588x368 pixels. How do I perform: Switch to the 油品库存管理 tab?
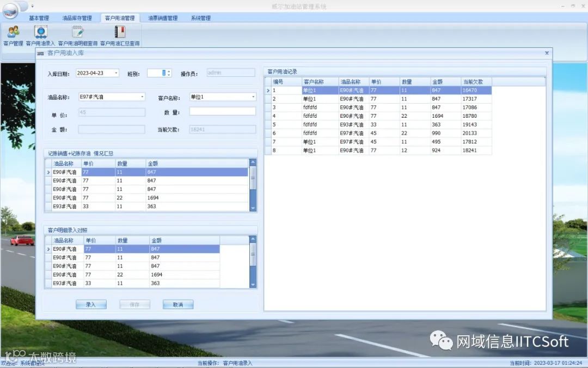point(77,18)
